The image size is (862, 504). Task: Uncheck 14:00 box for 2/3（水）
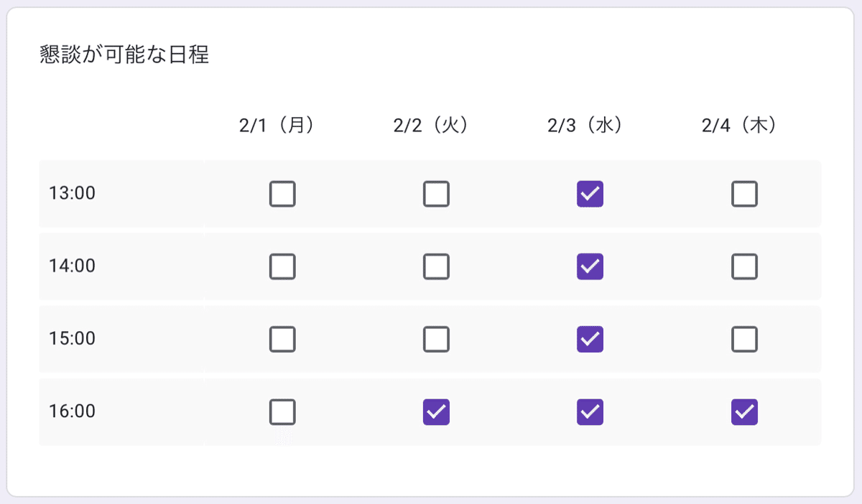coord(590,266)
